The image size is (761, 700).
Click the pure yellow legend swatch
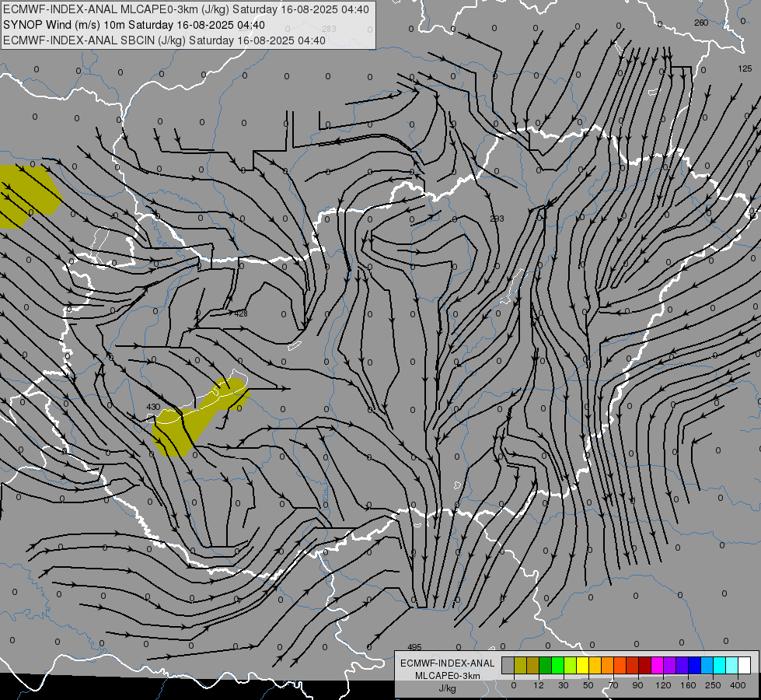click(583, 665)
